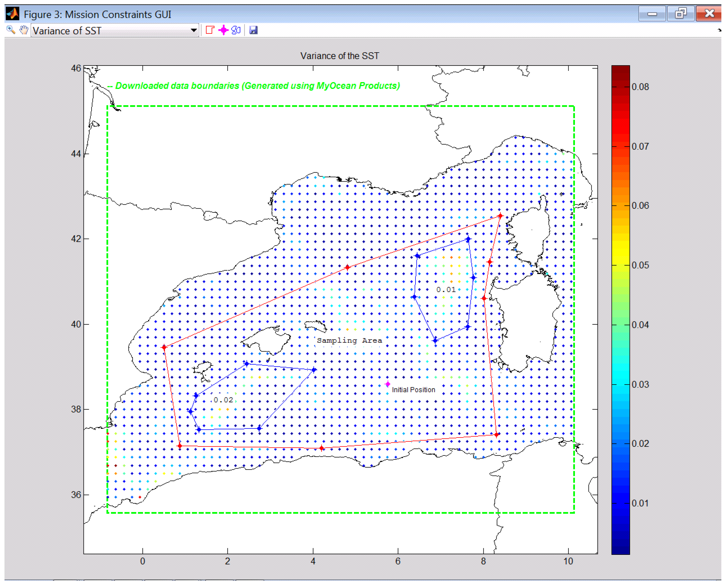Image resolution: width=728 pixels, height=588 pixels.
Task: Click the blue sub-region drawing icon
Action: tap(236, 30)
